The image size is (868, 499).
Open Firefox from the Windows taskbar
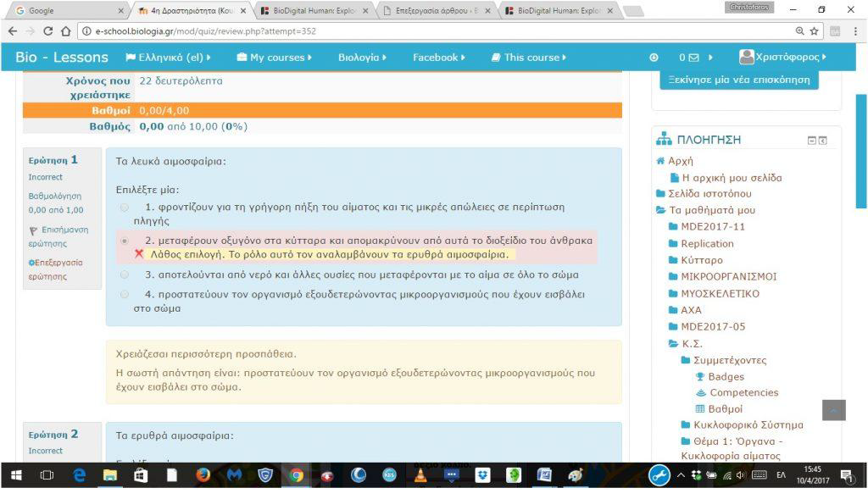coord(203,475)
